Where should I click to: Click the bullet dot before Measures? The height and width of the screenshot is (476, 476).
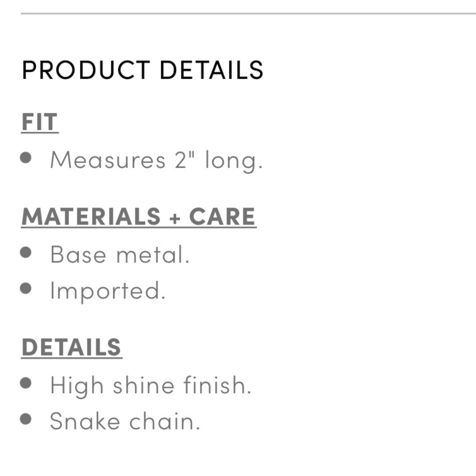[x=26, y=158]
